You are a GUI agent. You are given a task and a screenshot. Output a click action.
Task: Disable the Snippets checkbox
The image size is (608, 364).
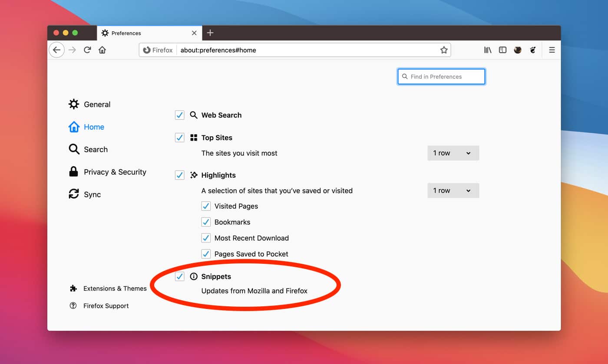point(180,276)
